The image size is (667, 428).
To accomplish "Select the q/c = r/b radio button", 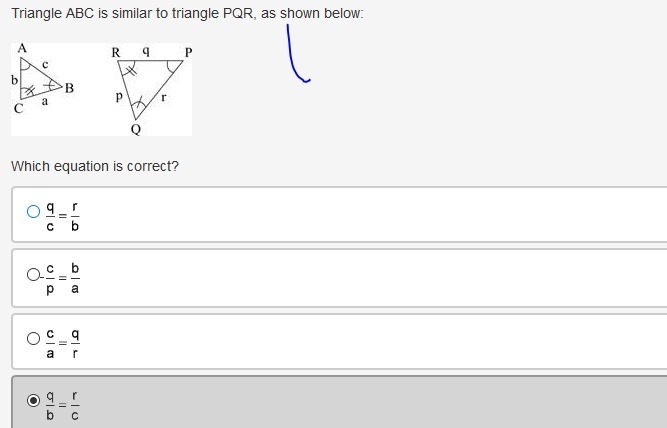I will pos(33,211).
